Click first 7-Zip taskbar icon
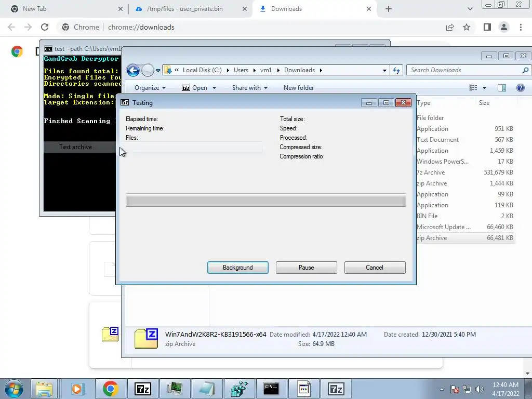Screen dimensions: 532x399 tap(142, 389)
